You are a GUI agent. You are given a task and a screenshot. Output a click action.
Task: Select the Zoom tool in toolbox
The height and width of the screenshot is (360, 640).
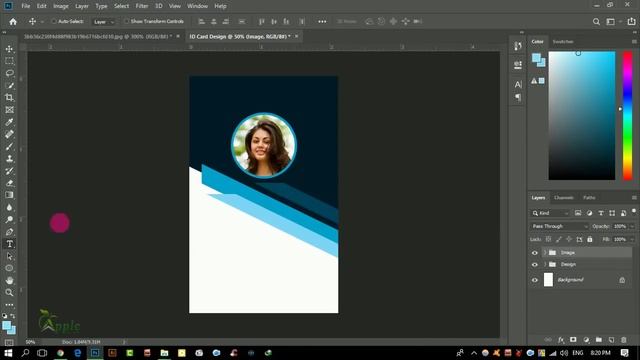click(x=9, y=293)
